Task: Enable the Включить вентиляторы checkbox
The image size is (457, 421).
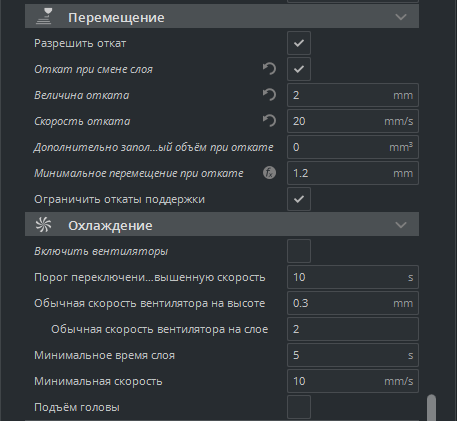Action: [x=299, y=251]
